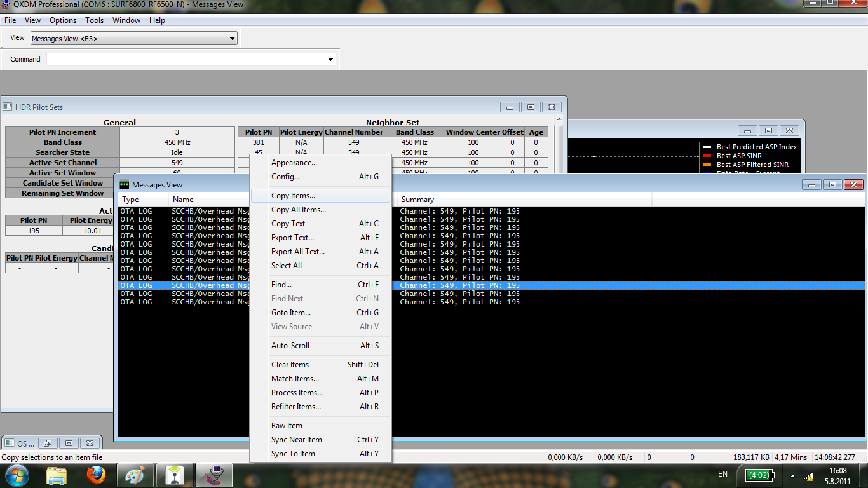Screen dimensions: 868x488
Task: Click the Pilot Energy -10.01 cell
Action: 88,231
